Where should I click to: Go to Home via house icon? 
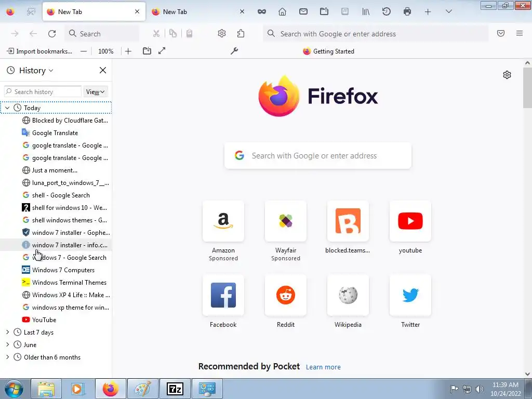point(282,12)
